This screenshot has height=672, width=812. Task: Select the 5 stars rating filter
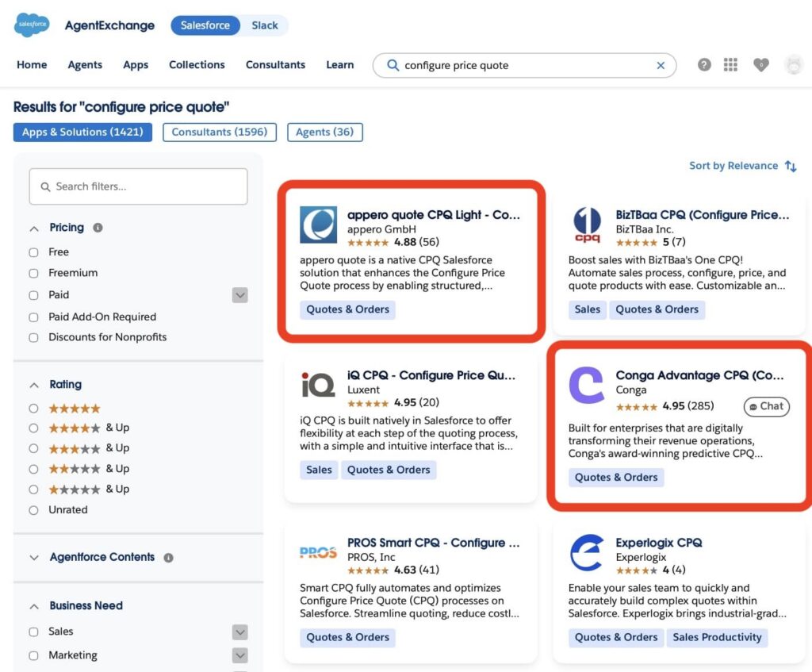coord(33,409)
